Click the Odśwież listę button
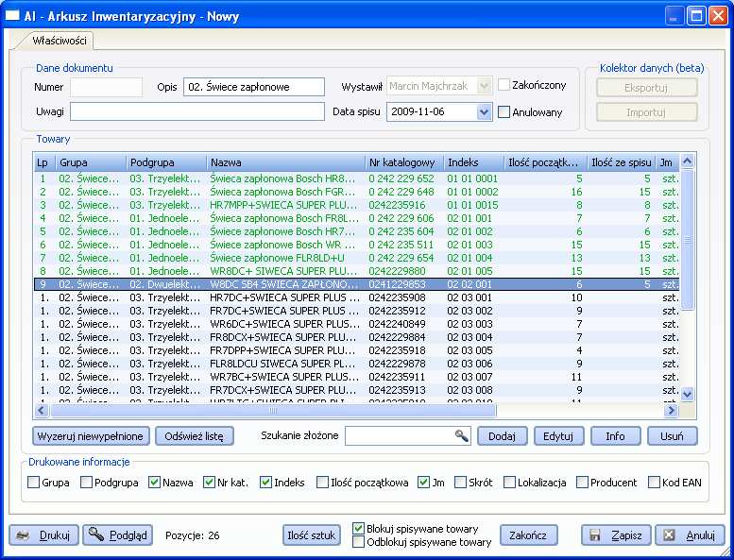Screen dimensions: 734x560 click(x=195, y=436)
